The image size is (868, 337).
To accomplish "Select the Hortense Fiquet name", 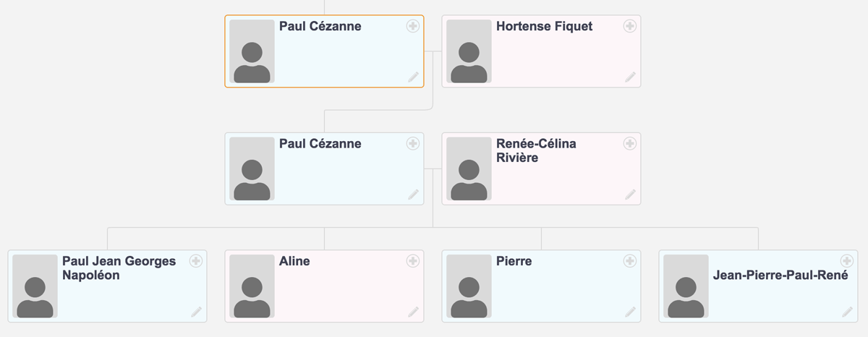I will (x=544, y=27).
